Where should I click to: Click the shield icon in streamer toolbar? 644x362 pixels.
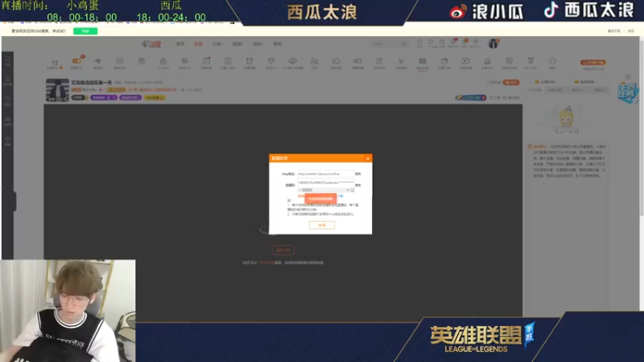509,62
